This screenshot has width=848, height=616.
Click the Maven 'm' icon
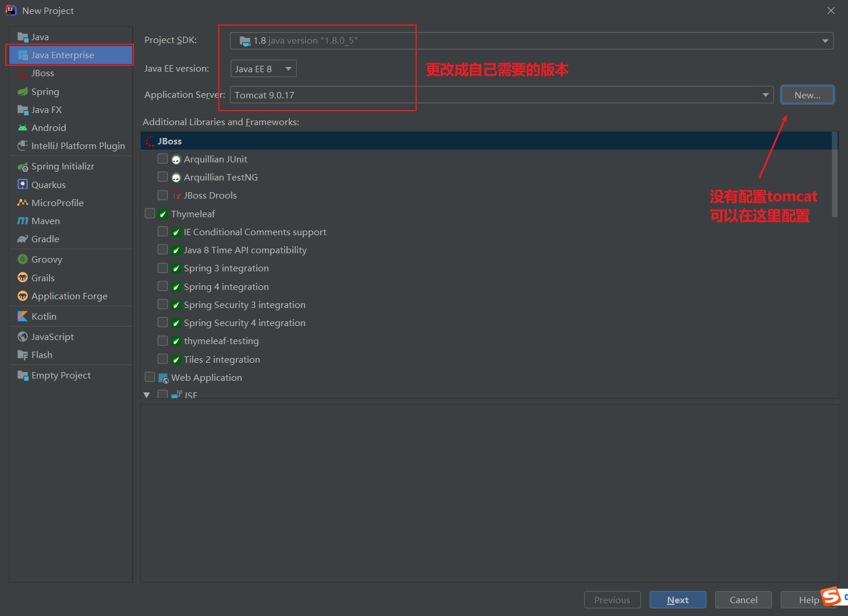23,221
